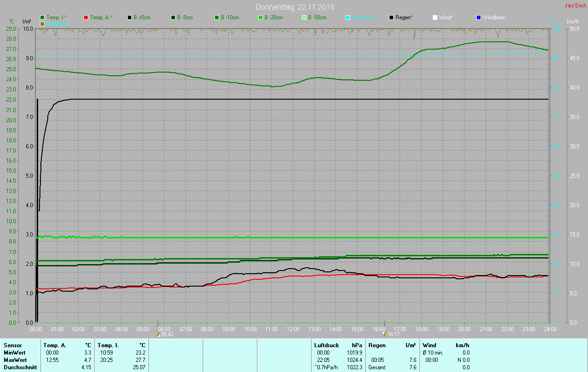Click the '24:00' time axis label
Viewport: 588px width, 372px height.
pyautogui.click(x=550, y=329)
